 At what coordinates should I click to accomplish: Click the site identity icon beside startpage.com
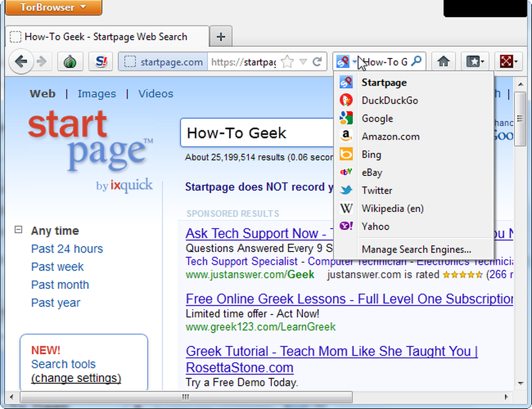130,62
